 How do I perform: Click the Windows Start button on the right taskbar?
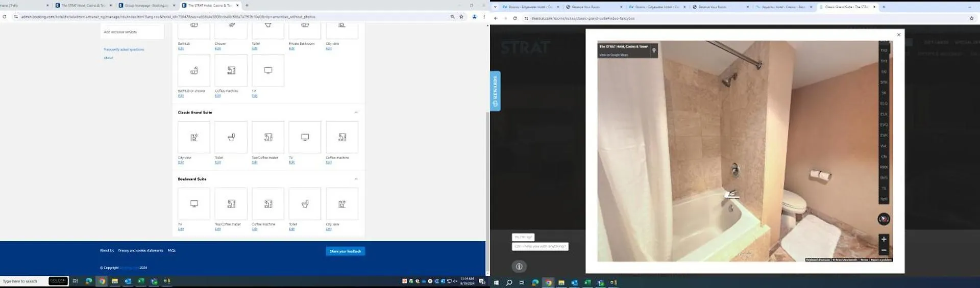tap(496, 282)
